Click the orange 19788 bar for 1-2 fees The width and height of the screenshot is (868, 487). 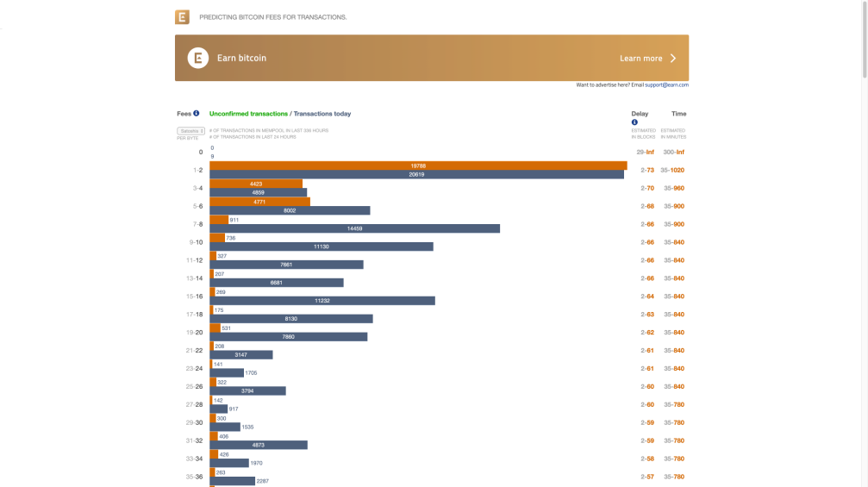(419, 166)
